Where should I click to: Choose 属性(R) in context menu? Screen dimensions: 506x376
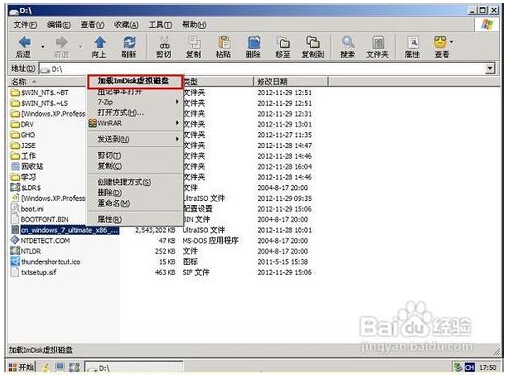click(135, 219)
